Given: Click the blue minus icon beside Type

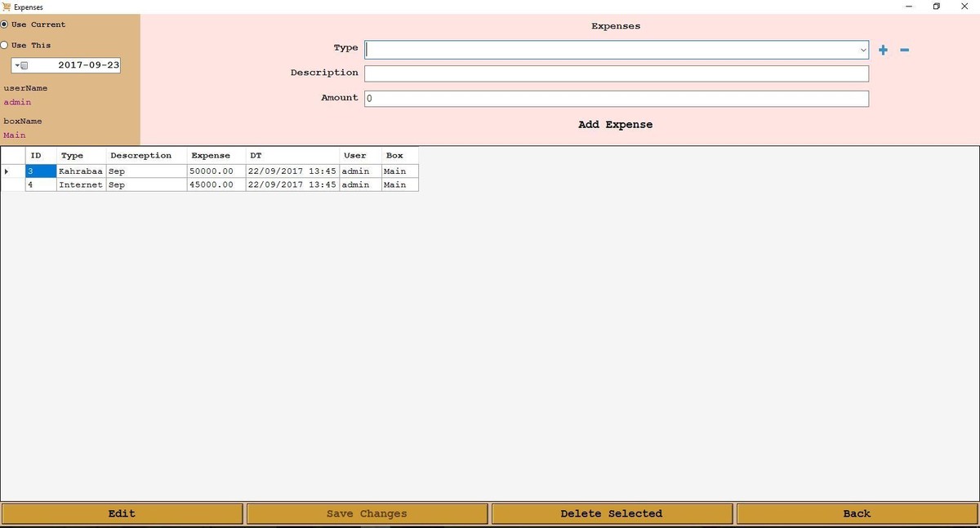Looking at the screenshot, I should (x=904, y=50).
